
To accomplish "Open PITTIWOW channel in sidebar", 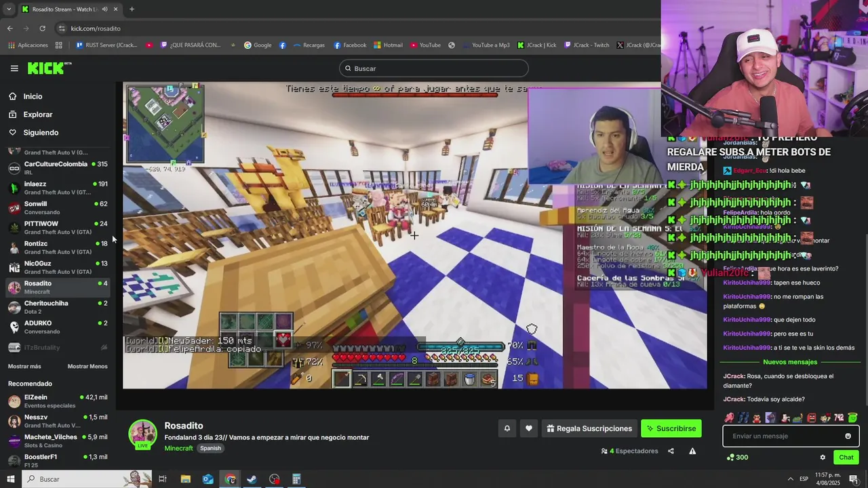I will coord(58,228).
